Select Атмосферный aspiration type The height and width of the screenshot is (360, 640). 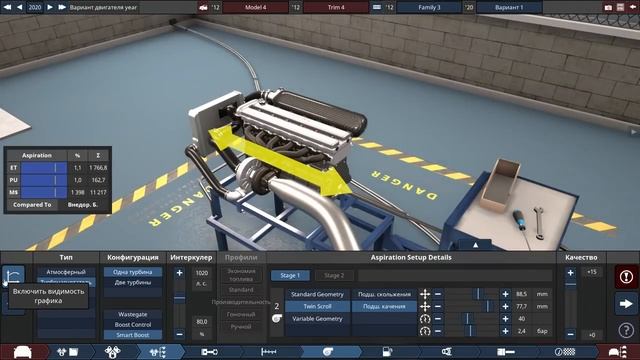coord(66,272)
